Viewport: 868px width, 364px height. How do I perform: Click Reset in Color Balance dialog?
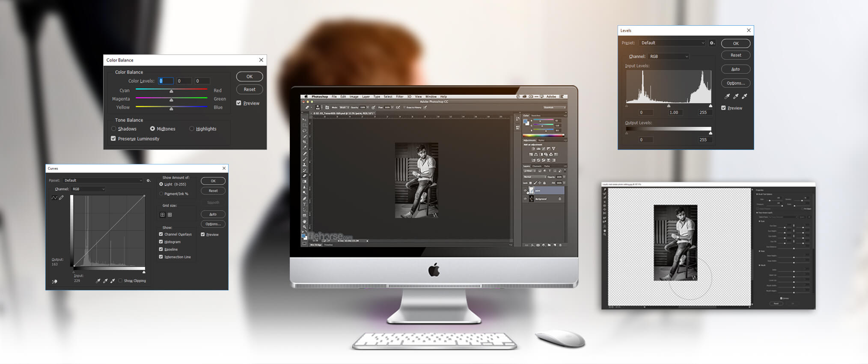pos(250,90)
